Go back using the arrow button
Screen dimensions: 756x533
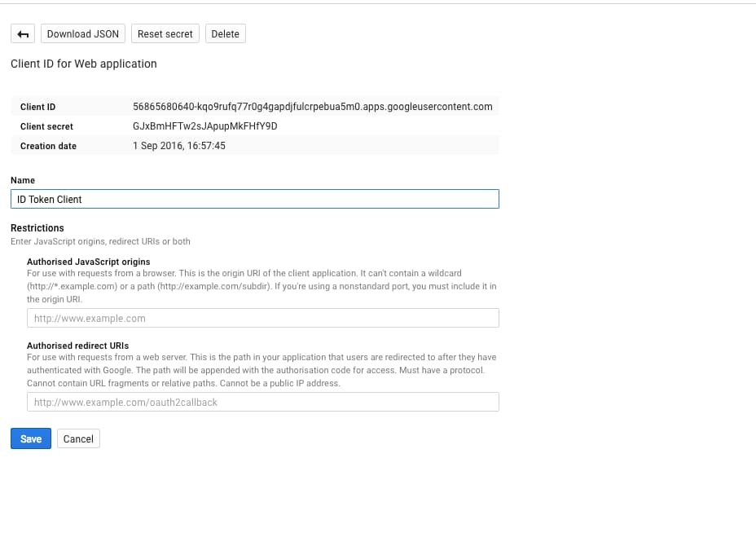click(x=23, y=33)
